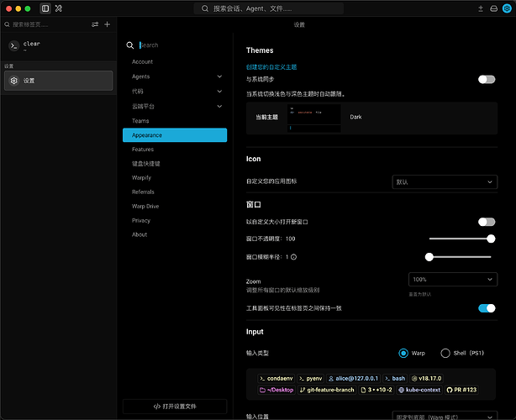Click info icon beside 窗口模糊半径
Image resolution: width=516 pixels, height=420 pixels.
tap(293, 257)
